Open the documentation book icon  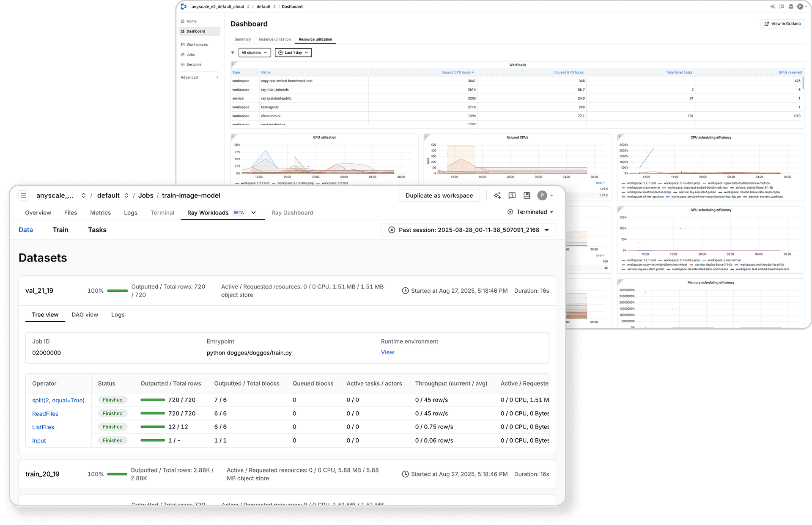coord(527,195)
